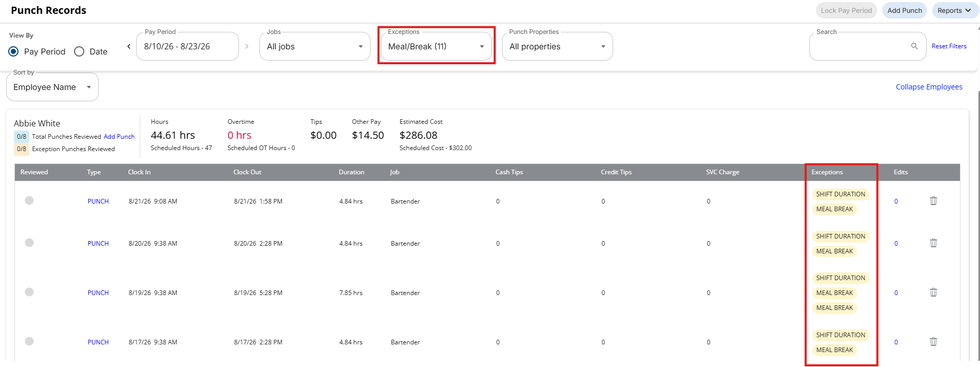Click Add Punch link under Abbie White
The width and height of the screenshot is (980, 367).
[119, 137]
